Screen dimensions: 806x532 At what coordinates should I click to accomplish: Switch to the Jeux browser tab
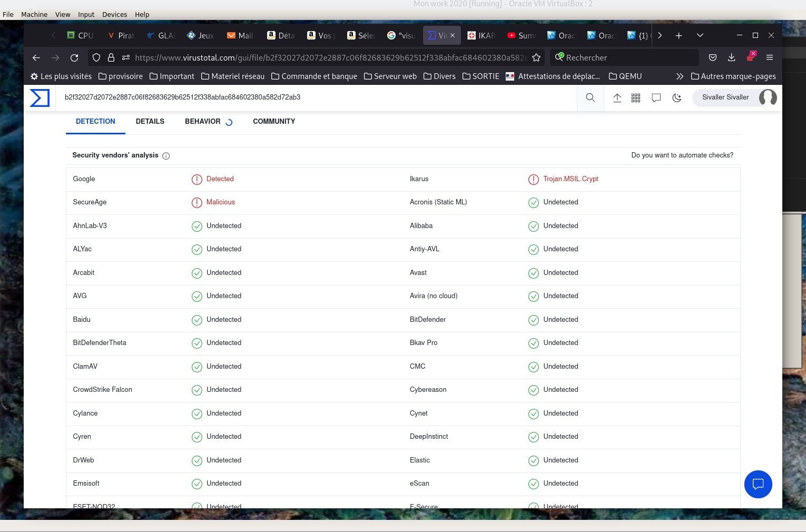tap(201, 35)
